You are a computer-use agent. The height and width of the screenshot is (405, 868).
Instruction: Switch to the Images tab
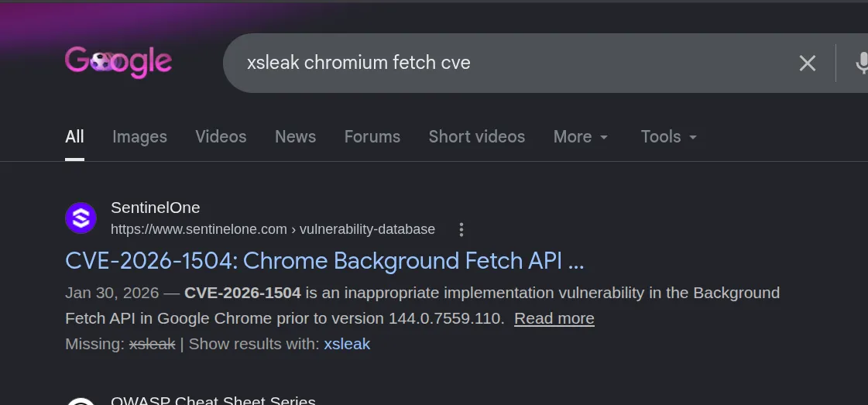point(139,136)
